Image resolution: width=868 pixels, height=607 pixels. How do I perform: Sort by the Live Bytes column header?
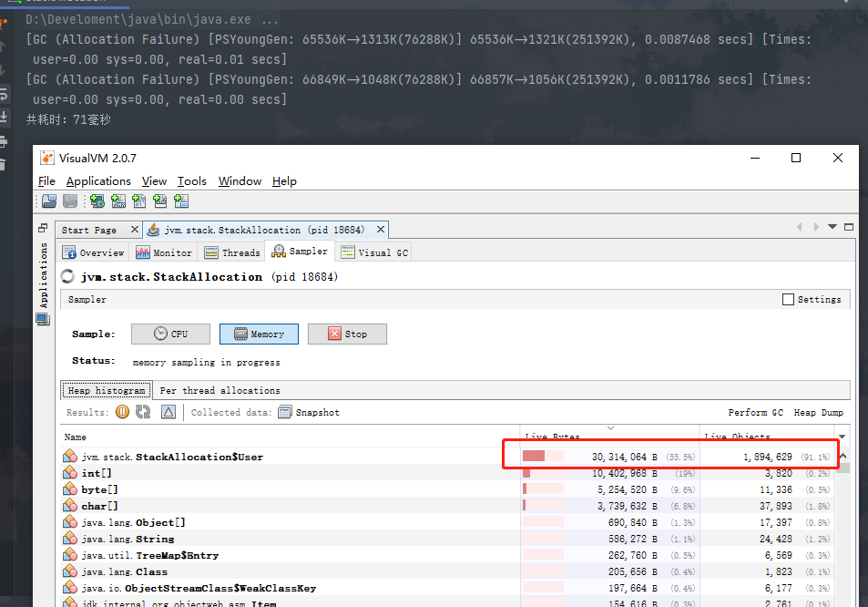click(x=609, y=437)
